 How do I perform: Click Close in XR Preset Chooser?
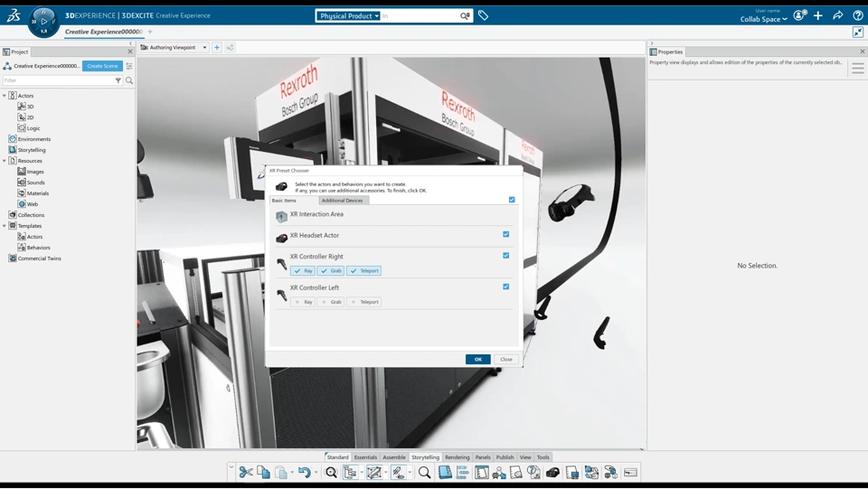click(506, 360)
